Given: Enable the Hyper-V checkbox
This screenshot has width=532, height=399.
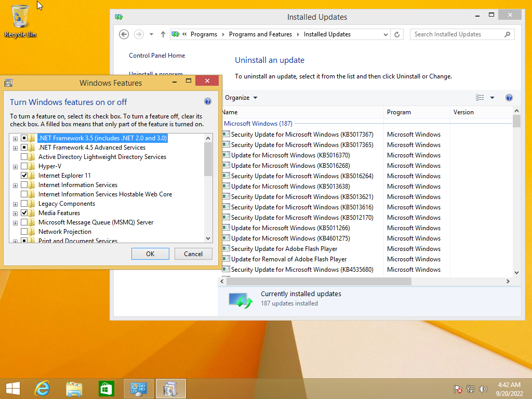Looking at the screenshot, I should tap(24, 166).
